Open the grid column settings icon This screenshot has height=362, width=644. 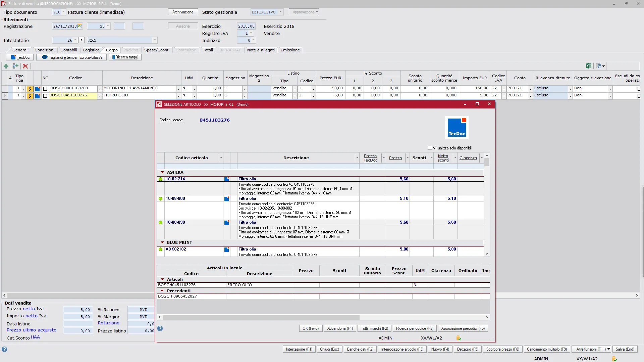(600, 66)
